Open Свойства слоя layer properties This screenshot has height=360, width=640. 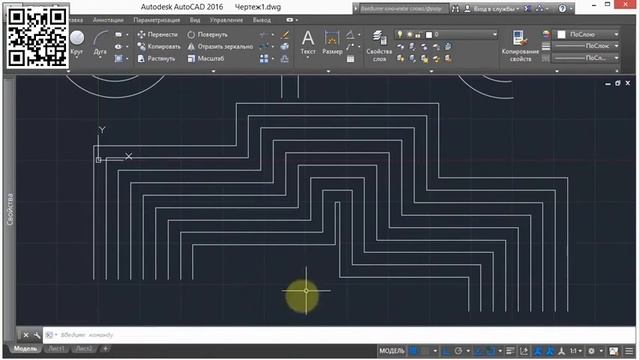pos(379,46)
